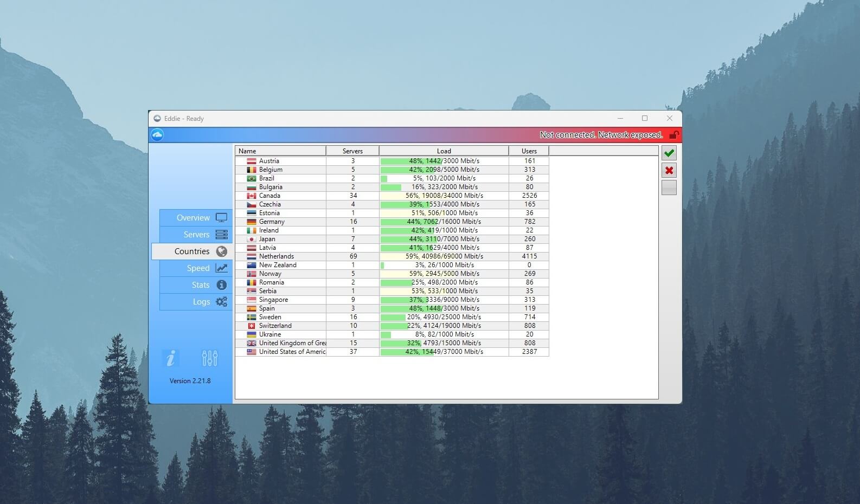Click Singapore servers count 9
Image resolution: width=860 pixels, height=504 pixels.
click(x=353, y=300)
